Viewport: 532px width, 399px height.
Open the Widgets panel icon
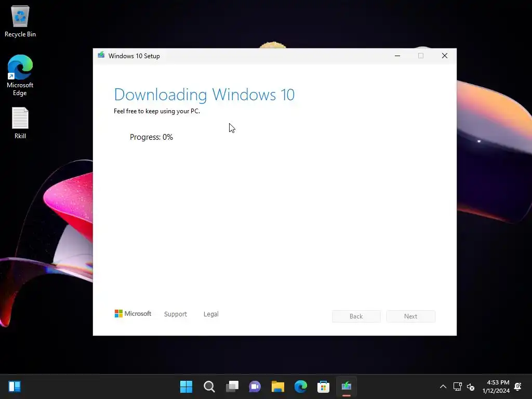(15, 387)
